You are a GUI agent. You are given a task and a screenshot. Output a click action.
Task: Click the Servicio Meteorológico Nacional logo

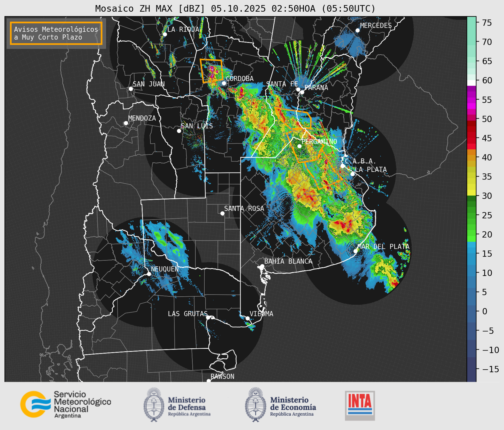[x=65, y=404]
